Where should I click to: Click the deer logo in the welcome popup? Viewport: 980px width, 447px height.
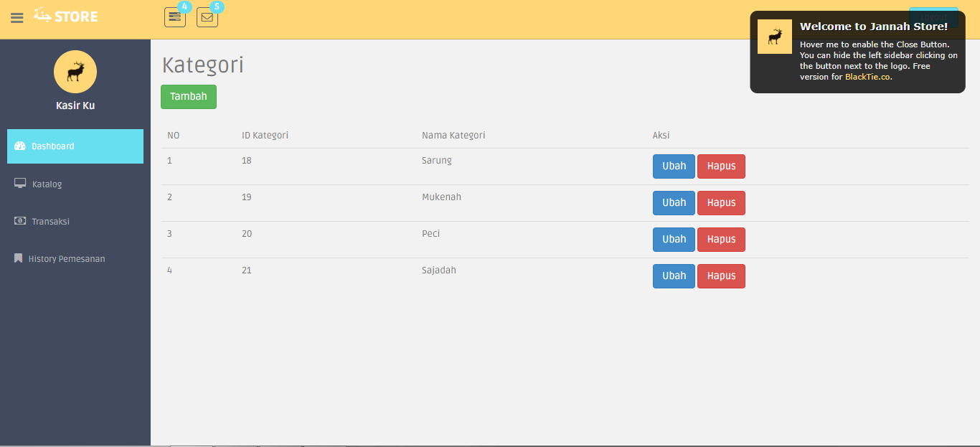tap(774, 36)
